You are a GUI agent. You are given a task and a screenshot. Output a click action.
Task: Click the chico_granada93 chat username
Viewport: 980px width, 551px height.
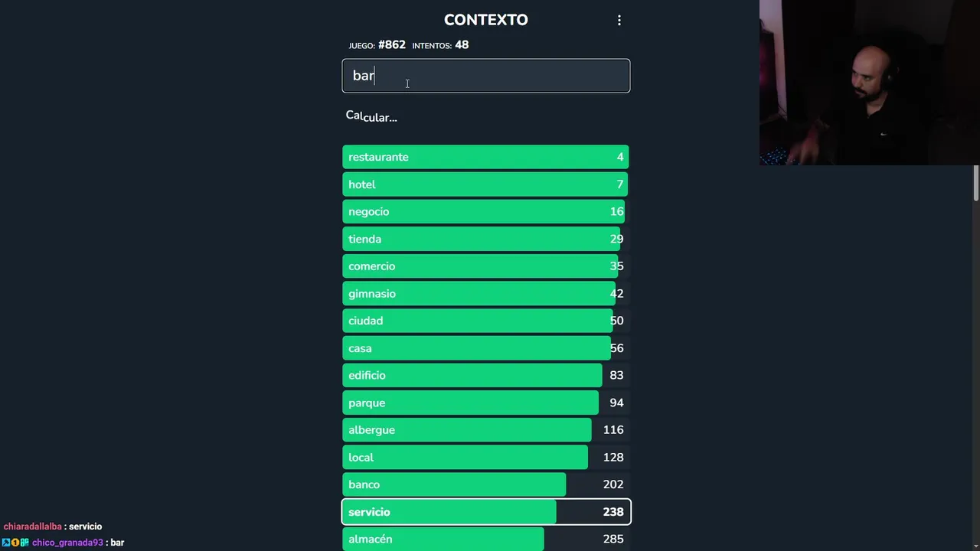click(x=67, y=543)
